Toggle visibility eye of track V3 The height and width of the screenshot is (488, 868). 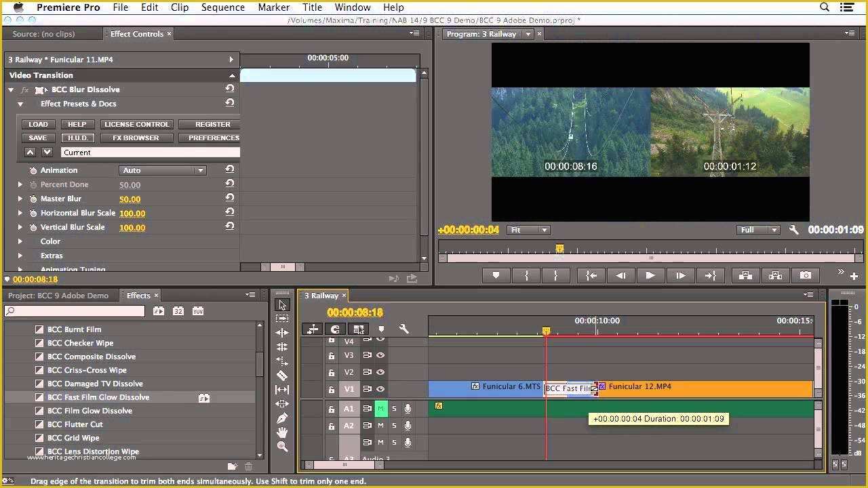point(380,355)
